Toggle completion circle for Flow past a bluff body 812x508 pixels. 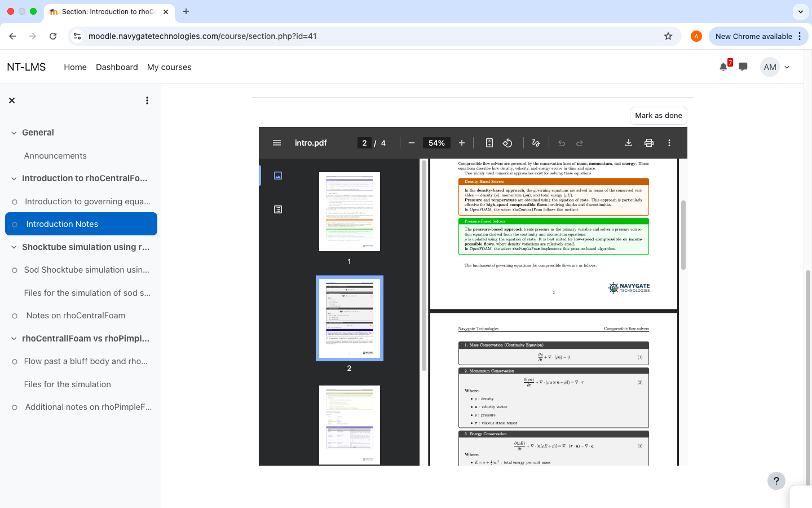click(15, 362)
